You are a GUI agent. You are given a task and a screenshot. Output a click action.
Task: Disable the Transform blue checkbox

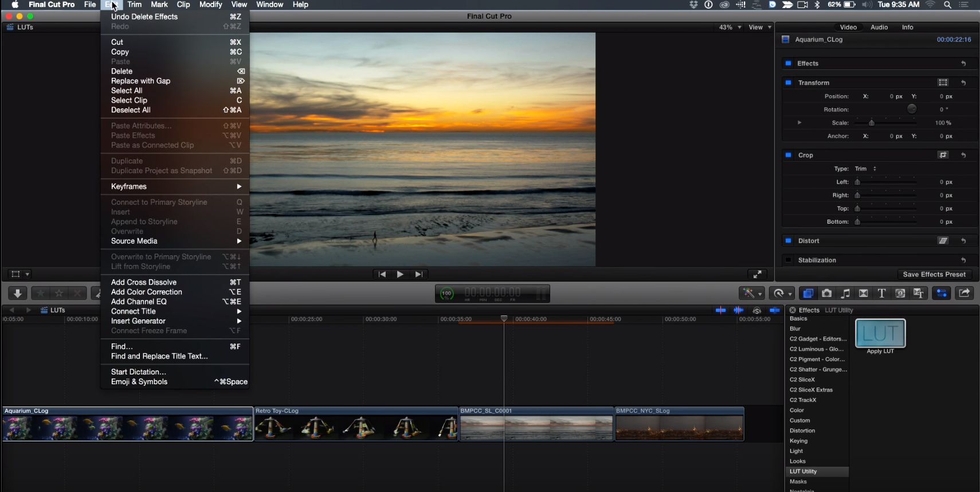788,83
